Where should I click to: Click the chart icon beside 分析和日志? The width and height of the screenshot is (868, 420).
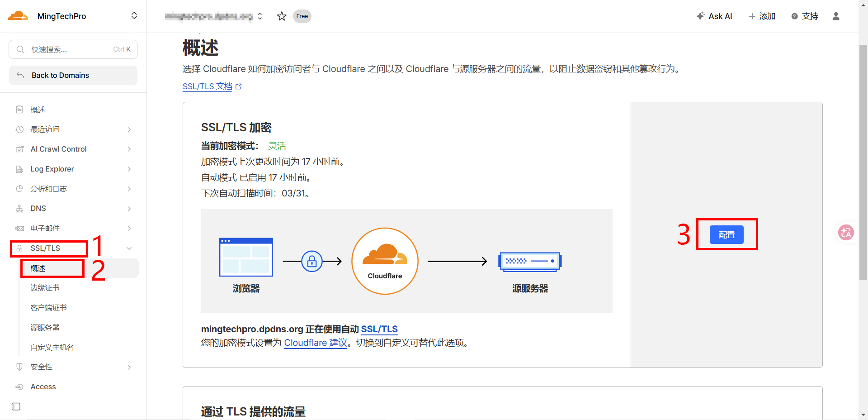point(19,189)
